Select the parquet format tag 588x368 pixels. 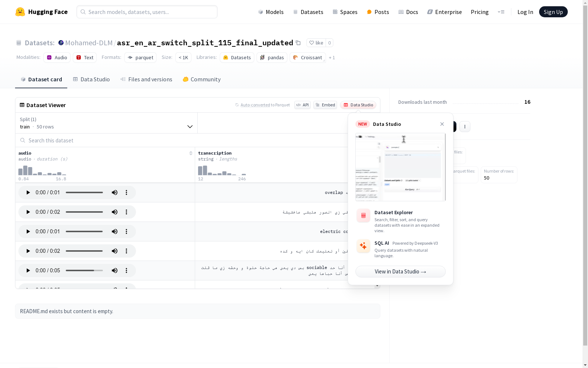(x=140, y=57)
